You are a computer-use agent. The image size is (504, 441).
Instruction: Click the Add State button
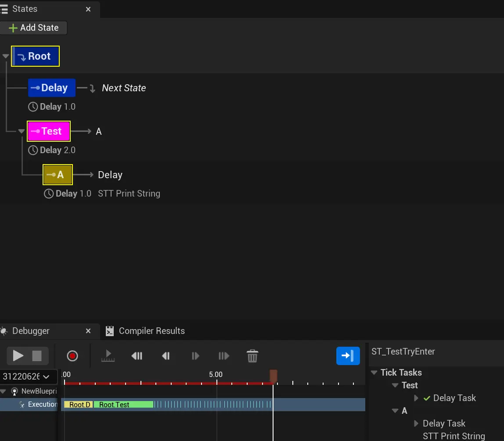34,28
